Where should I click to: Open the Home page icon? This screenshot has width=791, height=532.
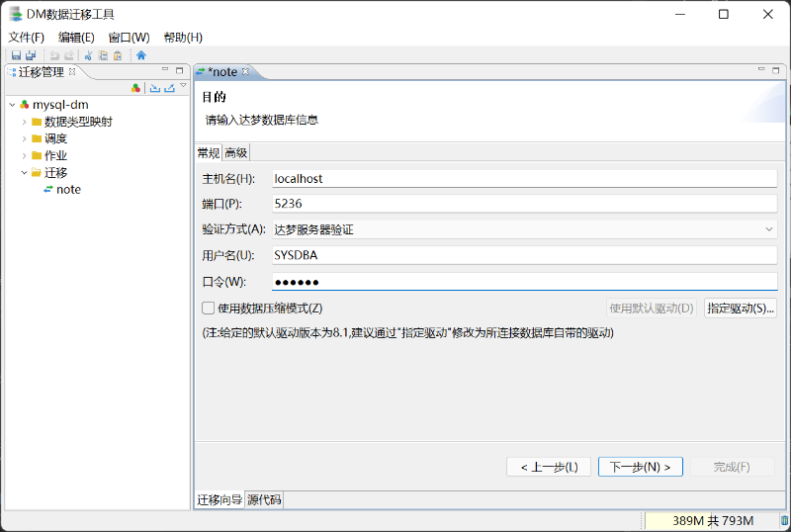pyautogui.click(x=141, y=55)
